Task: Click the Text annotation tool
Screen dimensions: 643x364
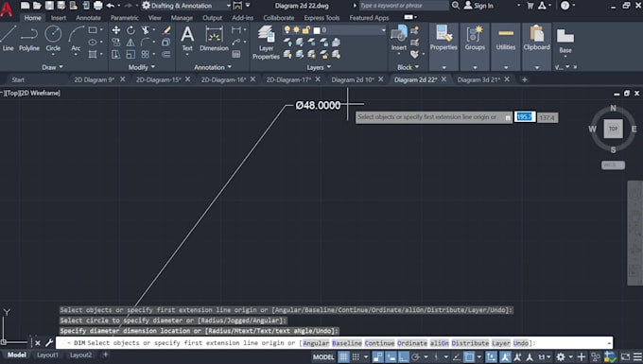Action: point(187,39)
